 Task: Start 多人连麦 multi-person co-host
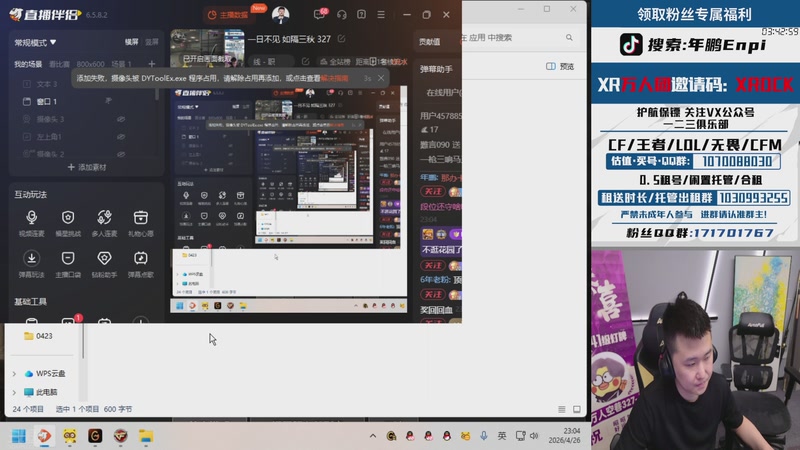click(104, 222)
